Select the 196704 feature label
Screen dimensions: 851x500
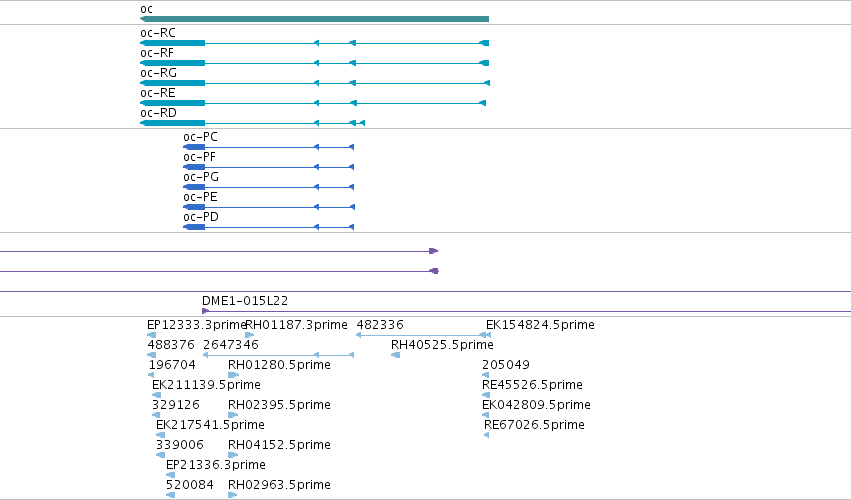[x=172, y=365]
